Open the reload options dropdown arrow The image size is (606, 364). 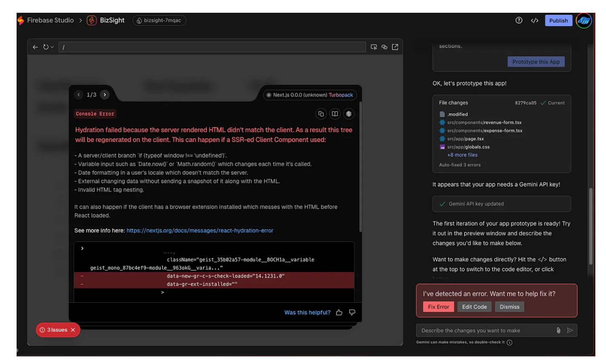tap(52, 47)
